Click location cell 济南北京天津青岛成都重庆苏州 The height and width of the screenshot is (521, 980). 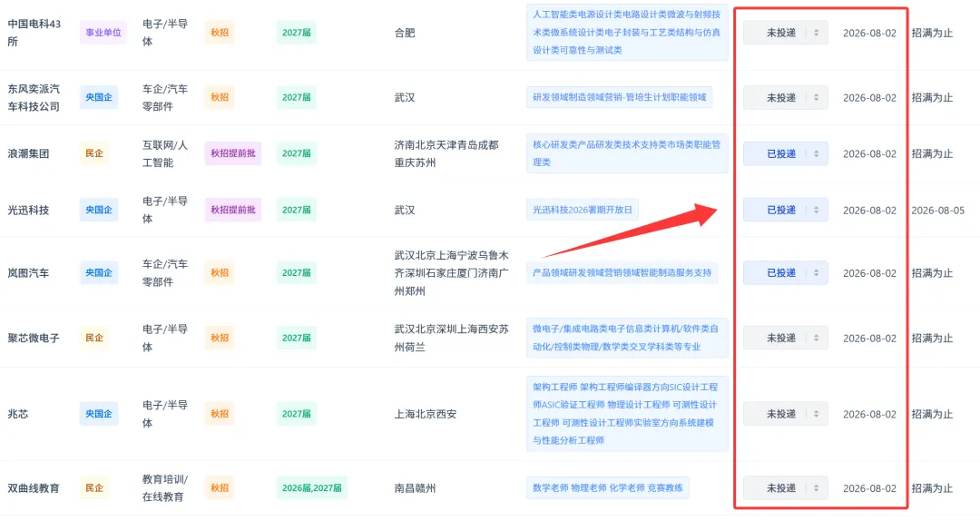pos(446,154)
